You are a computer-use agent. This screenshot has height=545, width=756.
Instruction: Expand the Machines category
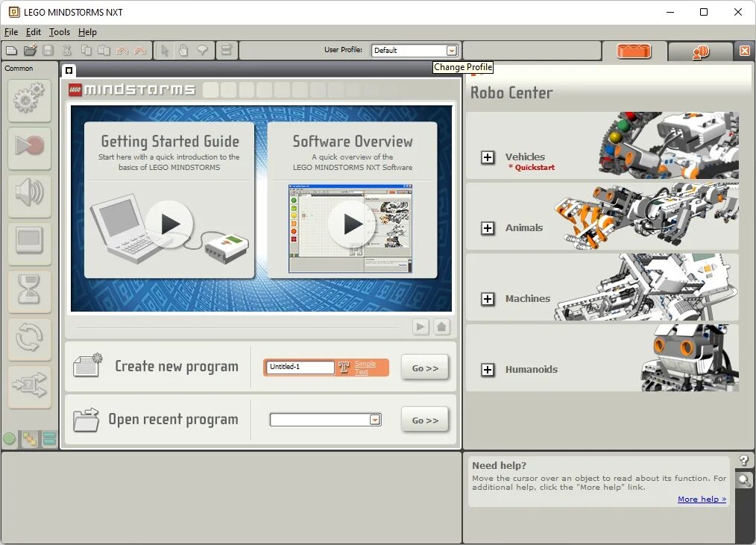coord(488,299)
